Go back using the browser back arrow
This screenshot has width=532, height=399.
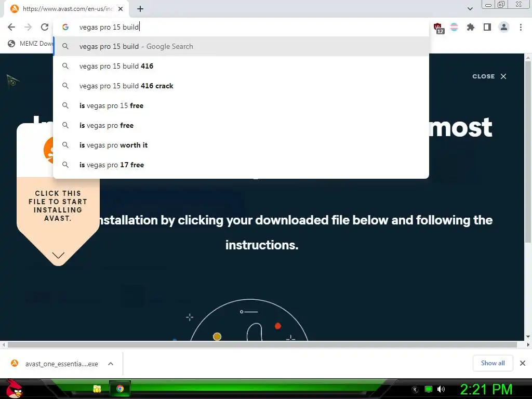pos(11,27)
